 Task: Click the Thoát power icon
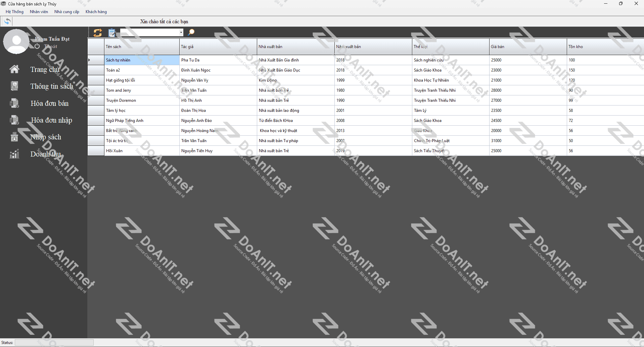click(x=37, y=46)
